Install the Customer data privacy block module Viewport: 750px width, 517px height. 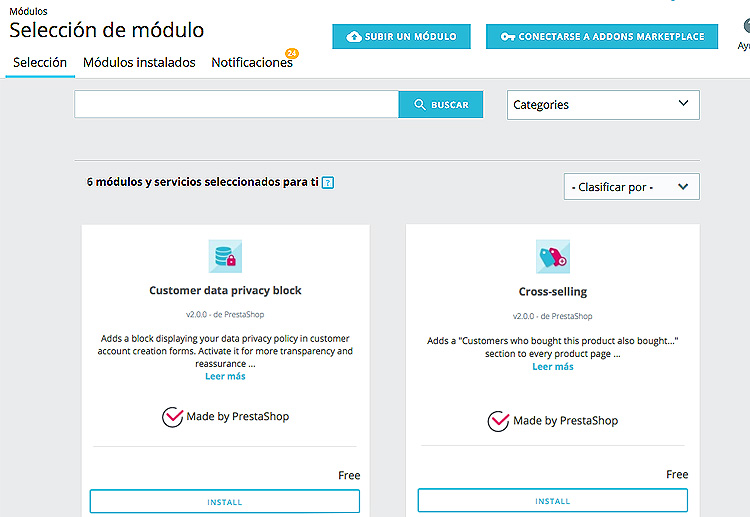(x=225, y=502)
